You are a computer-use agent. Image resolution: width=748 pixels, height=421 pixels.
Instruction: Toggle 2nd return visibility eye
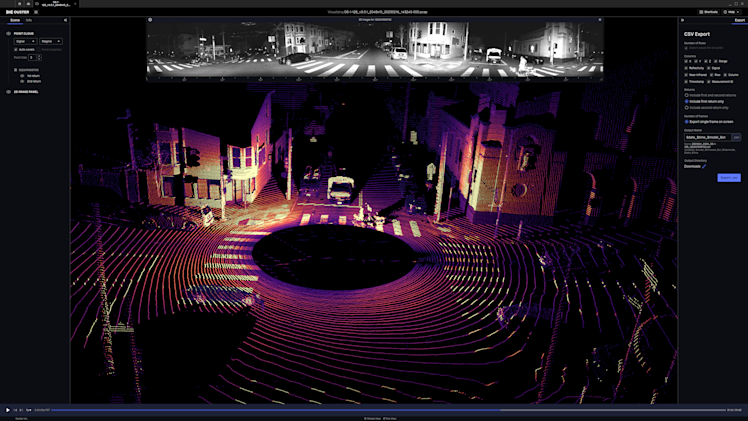[22, 82]
